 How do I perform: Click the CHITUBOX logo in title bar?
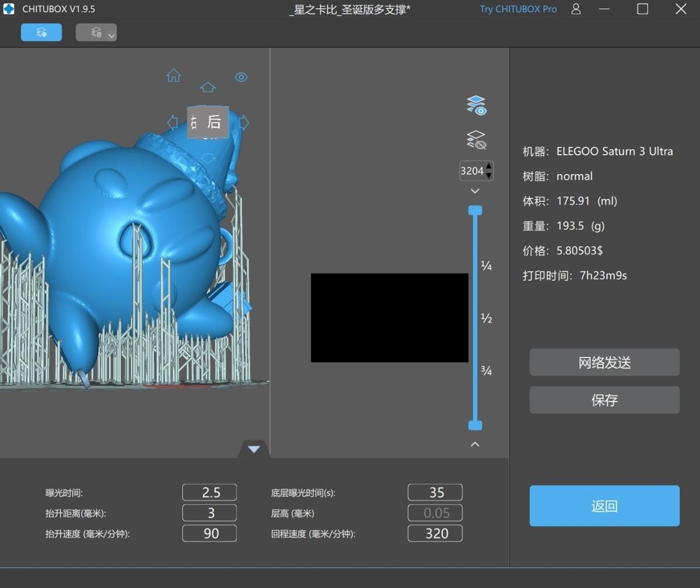point(9,9)
